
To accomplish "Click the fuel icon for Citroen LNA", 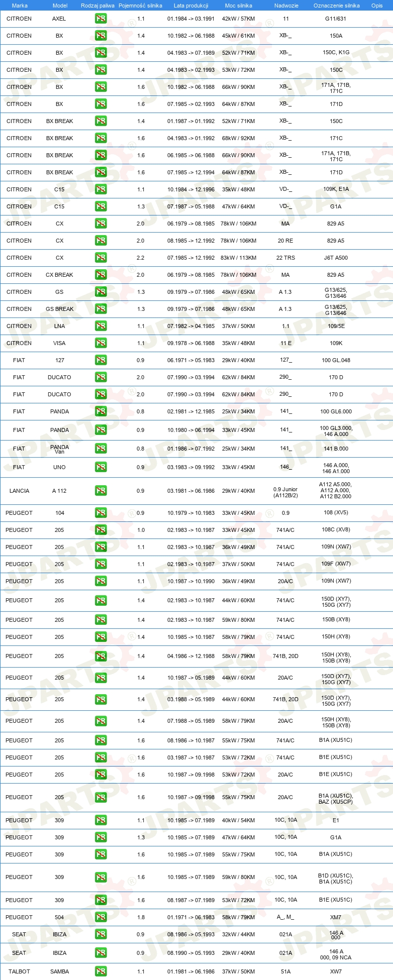I will (101, 326).
